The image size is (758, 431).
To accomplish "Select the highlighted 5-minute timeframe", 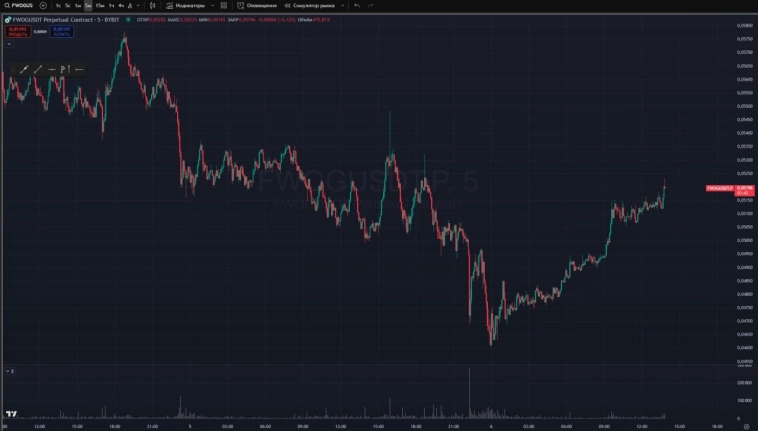I will tap(88, 5).
